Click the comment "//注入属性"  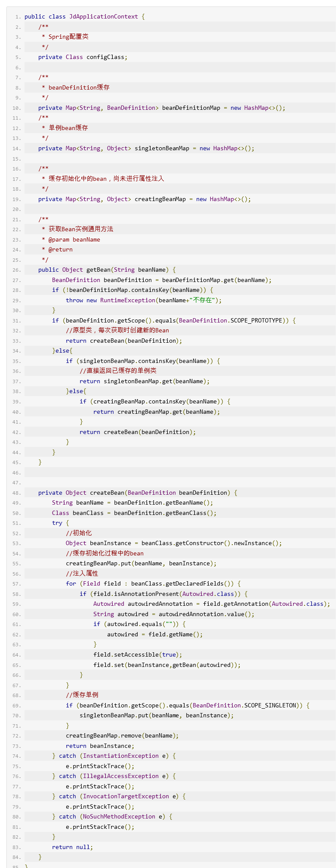82,573
